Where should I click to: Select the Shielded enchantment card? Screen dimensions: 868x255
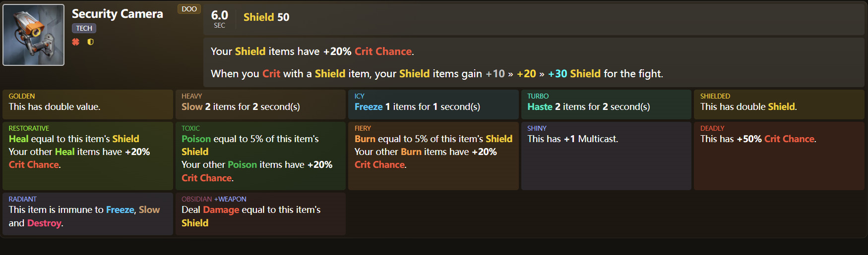click(x=779, y=104)
